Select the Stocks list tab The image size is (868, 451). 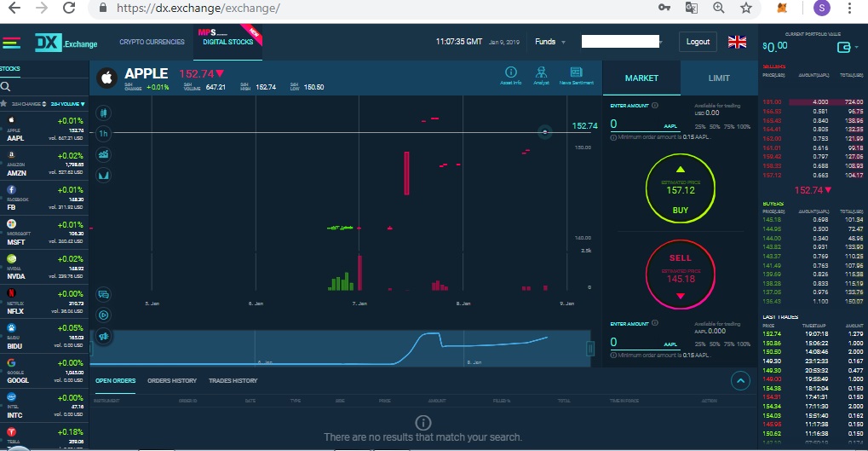[10, 69]
